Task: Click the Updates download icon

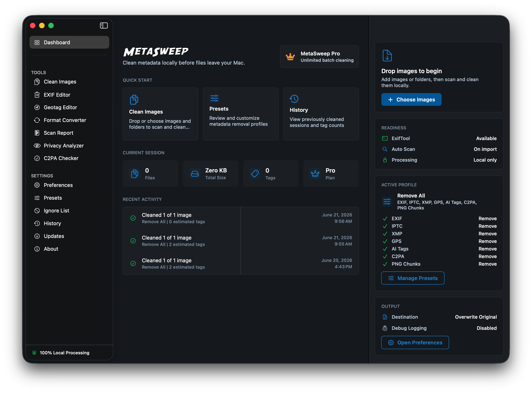Action: [37, 236]
